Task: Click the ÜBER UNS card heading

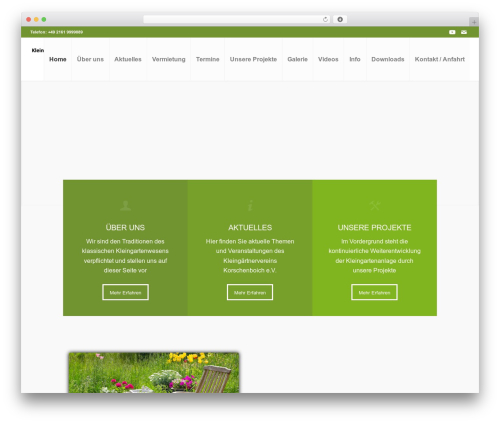Action: [x=125, y=228]
